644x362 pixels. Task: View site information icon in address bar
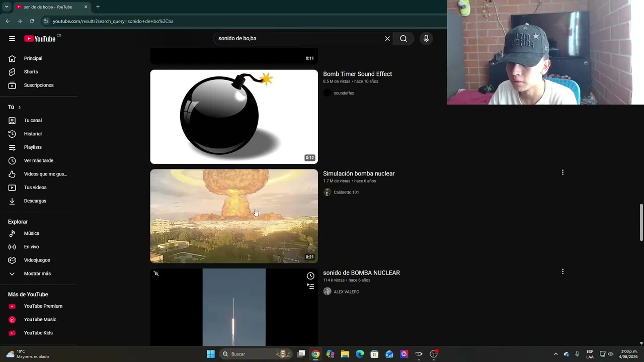(x=46, y=21)
